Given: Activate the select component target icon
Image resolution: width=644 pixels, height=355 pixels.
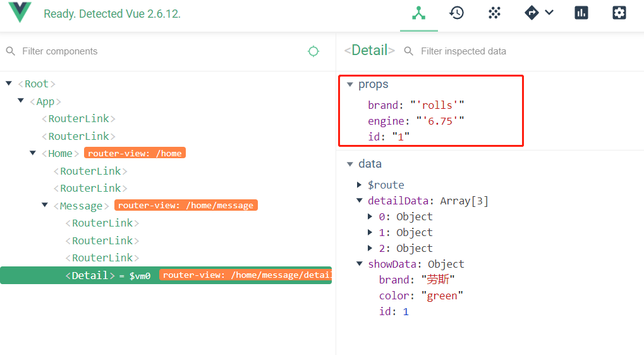Looking at the screenshot, I should 313,51.
